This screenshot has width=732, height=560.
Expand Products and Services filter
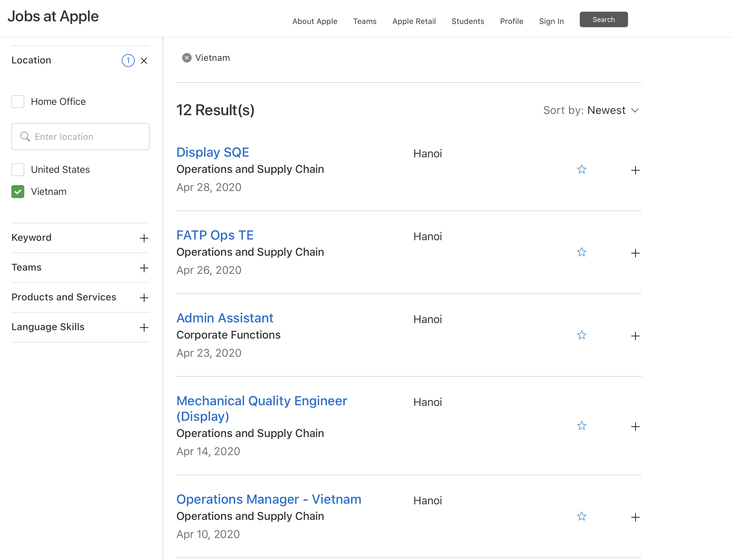tap(144, 298)
